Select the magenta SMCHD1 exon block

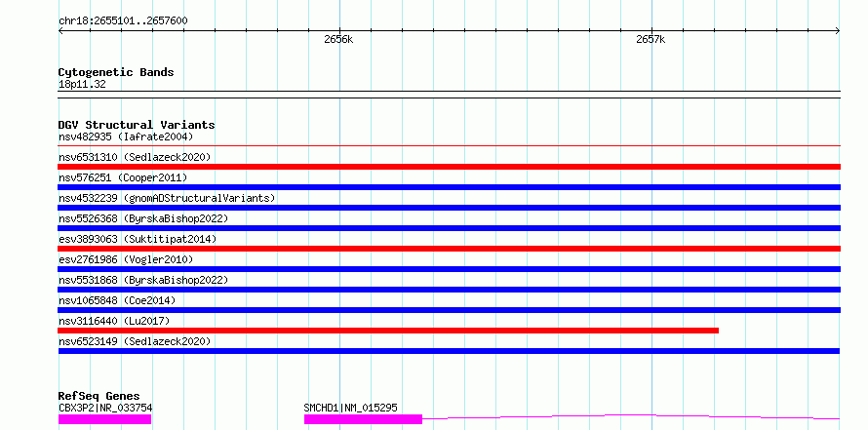tap(363, 419)
